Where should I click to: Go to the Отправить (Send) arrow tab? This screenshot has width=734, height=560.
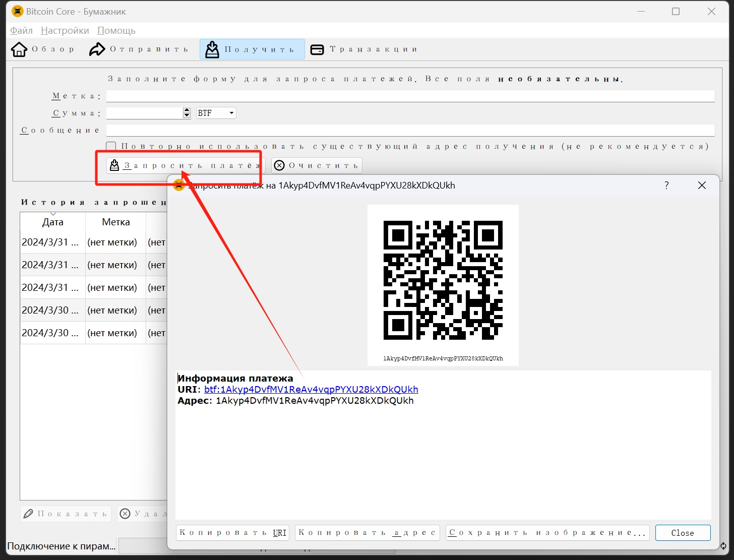tap(139, 49)
